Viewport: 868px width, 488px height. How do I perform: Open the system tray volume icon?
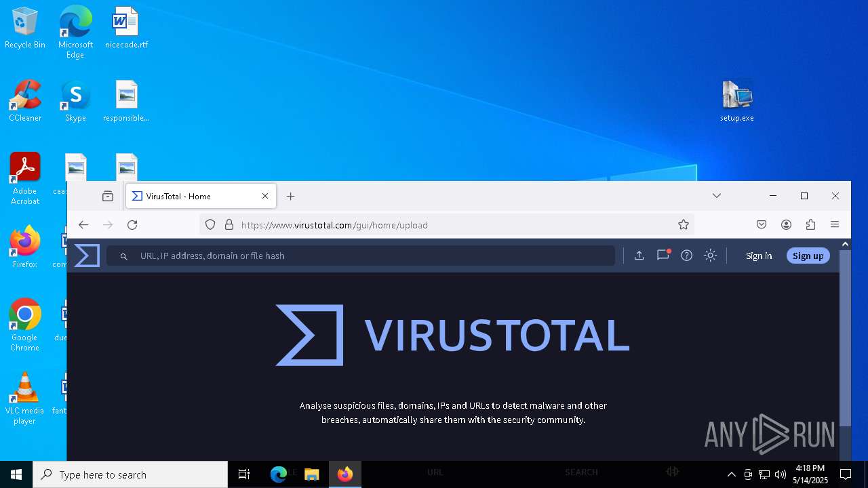[x=781, y=474]
